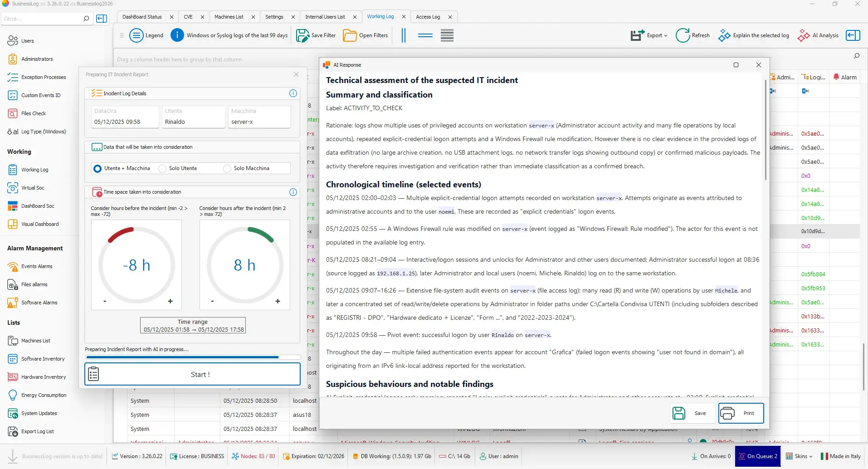Maximize the AI Response window
The height and width of the screenshot is (469, 868).
(736, 65)
